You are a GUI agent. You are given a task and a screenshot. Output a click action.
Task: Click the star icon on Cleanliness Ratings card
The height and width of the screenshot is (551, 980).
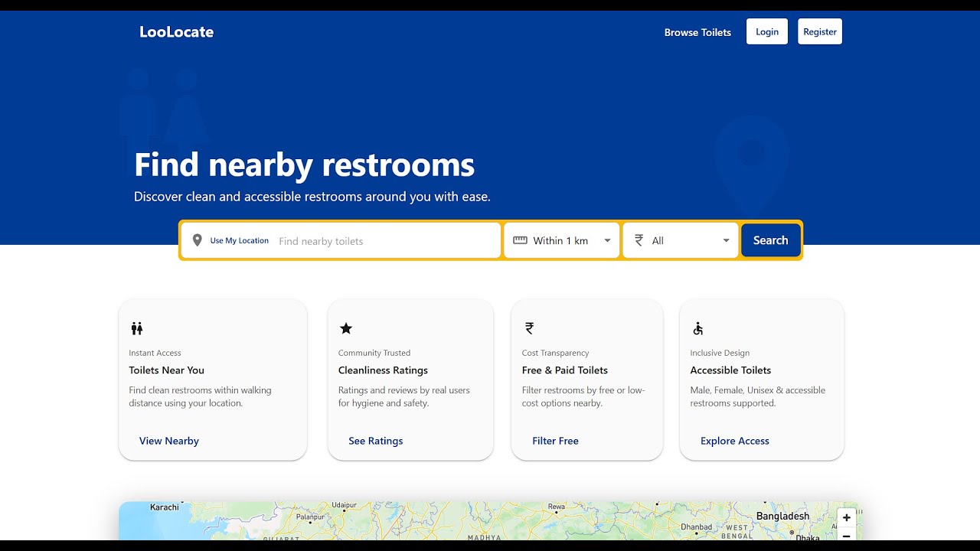click(x=346, y=328)
